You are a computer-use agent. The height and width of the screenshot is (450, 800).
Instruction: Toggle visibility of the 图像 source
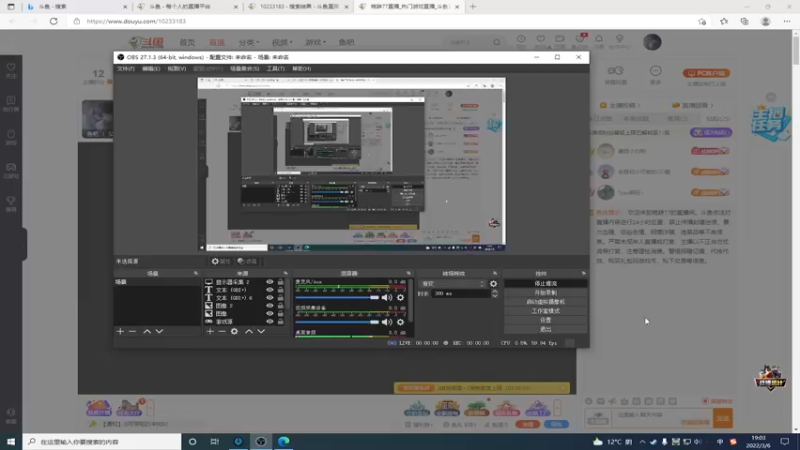[270, 313]
